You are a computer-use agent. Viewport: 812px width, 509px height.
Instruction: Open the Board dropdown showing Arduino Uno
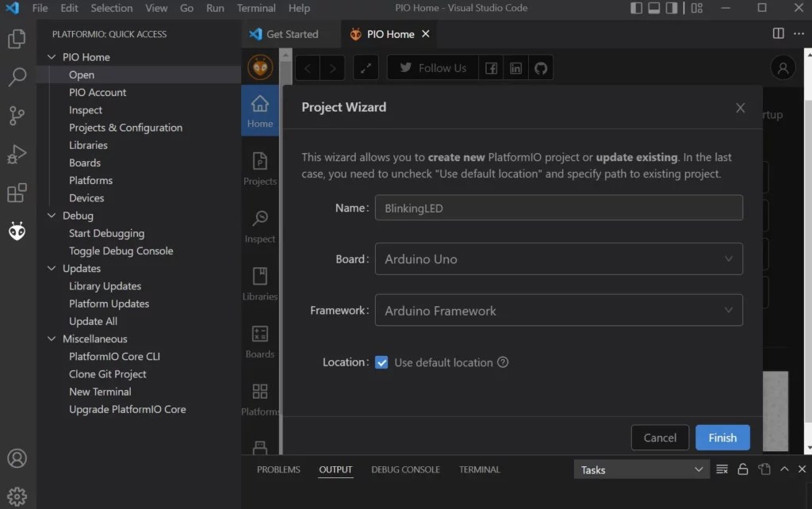pos(559,259)
